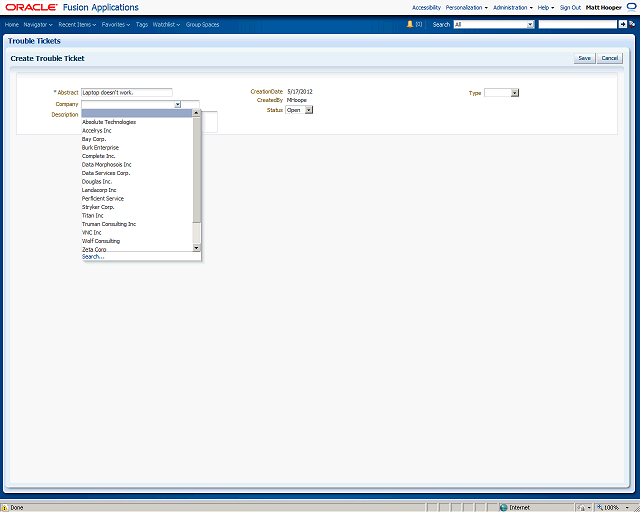Select the blank highlighted list entry

(137, 113)
